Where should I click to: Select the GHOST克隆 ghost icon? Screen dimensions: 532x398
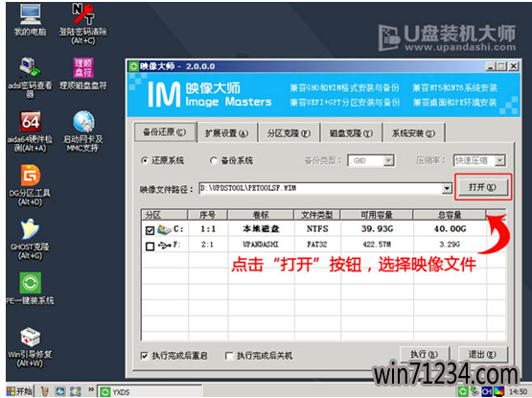coord(31,229)
